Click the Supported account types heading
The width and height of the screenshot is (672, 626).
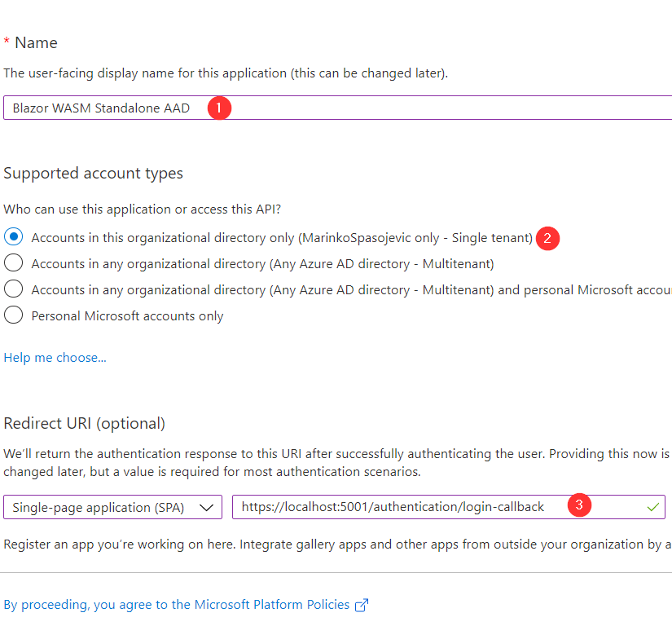(x=93, y=173)
